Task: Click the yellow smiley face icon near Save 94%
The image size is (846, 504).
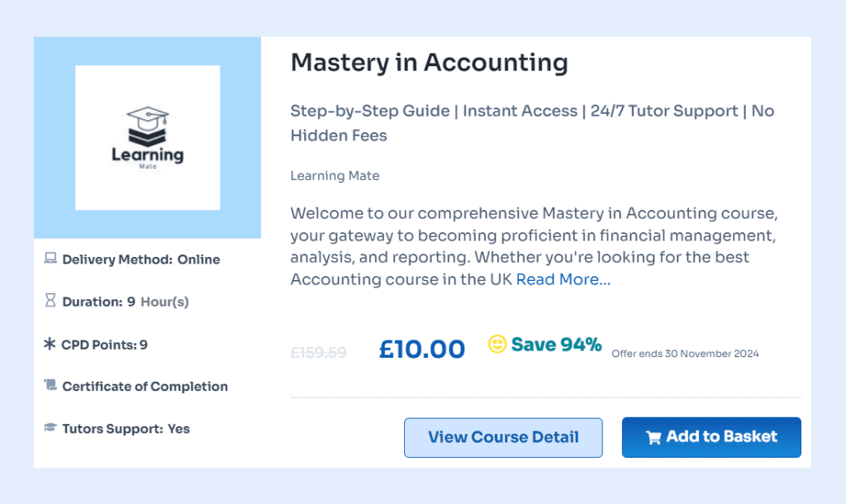Action: click(497, 345)
